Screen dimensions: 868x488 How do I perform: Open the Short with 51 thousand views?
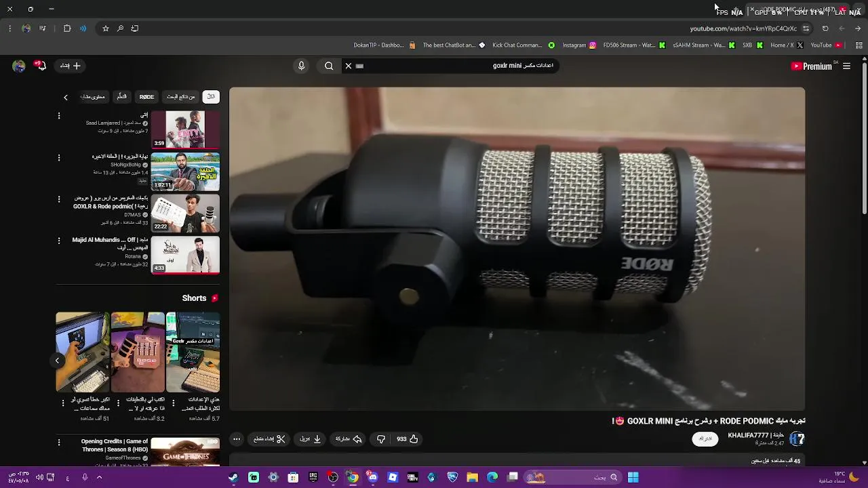[x=83, y=352]
